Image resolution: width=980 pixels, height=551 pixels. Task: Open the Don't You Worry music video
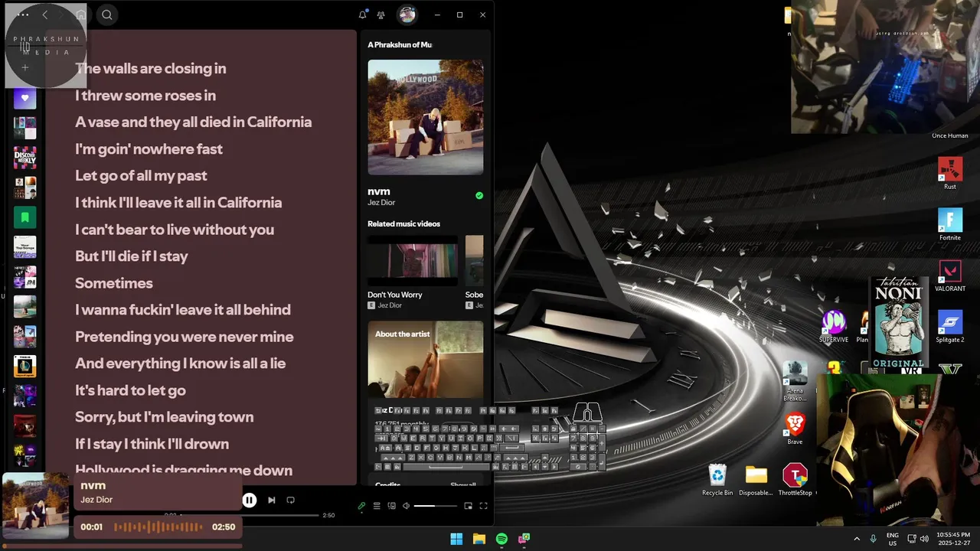(x=413, y=263)
